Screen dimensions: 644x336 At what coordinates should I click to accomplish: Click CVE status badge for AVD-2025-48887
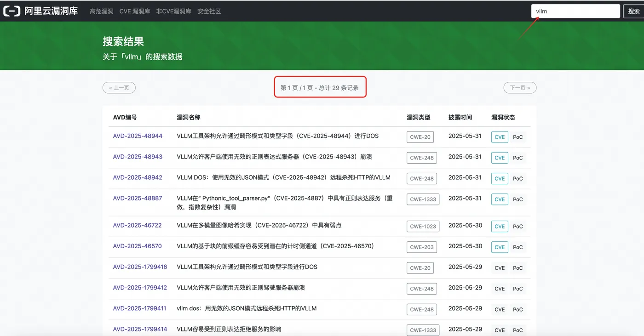pos(500,199)
